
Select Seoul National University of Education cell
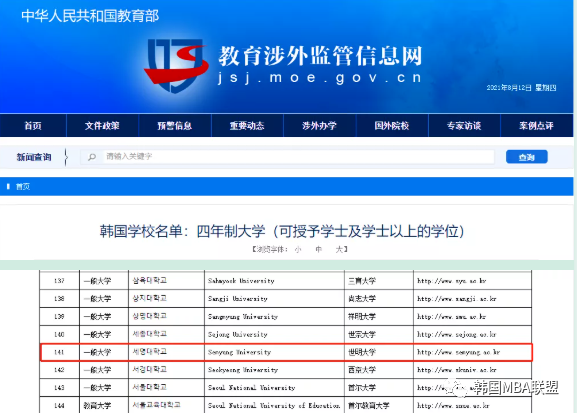click(274, 405)
